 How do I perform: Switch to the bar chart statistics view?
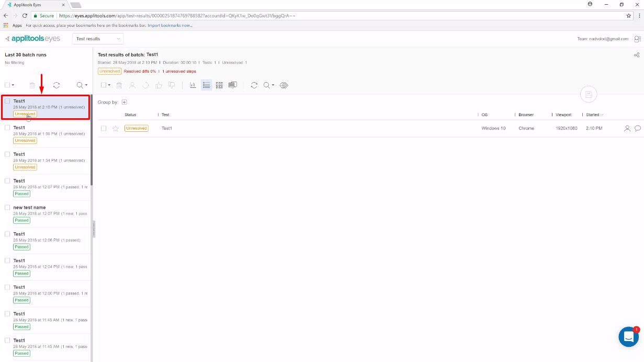pyautogui.click(x=193, y=85)
